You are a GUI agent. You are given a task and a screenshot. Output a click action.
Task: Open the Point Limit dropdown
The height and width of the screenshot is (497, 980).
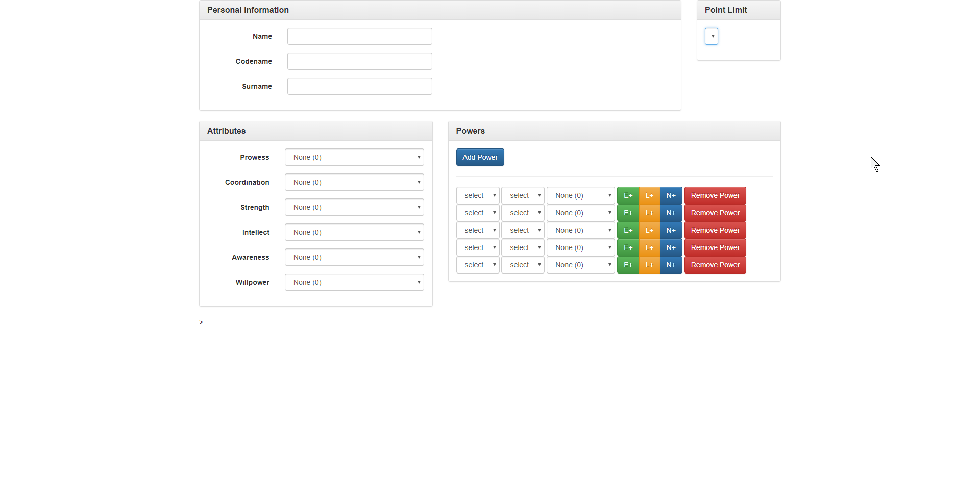coord(712,36)
